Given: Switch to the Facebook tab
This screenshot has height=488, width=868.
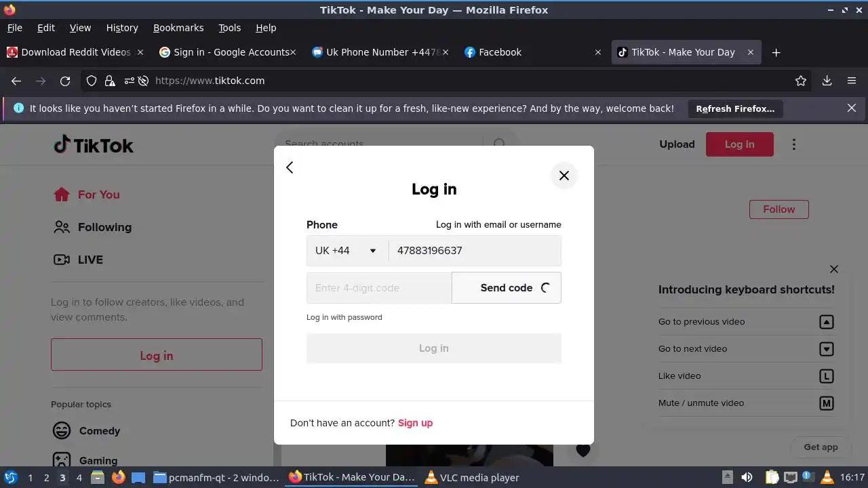Looking at the screenshot, I should (x=532, y=52).
